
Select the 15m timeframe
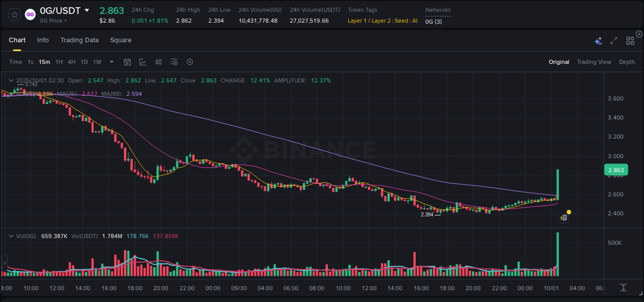point(44,62)
